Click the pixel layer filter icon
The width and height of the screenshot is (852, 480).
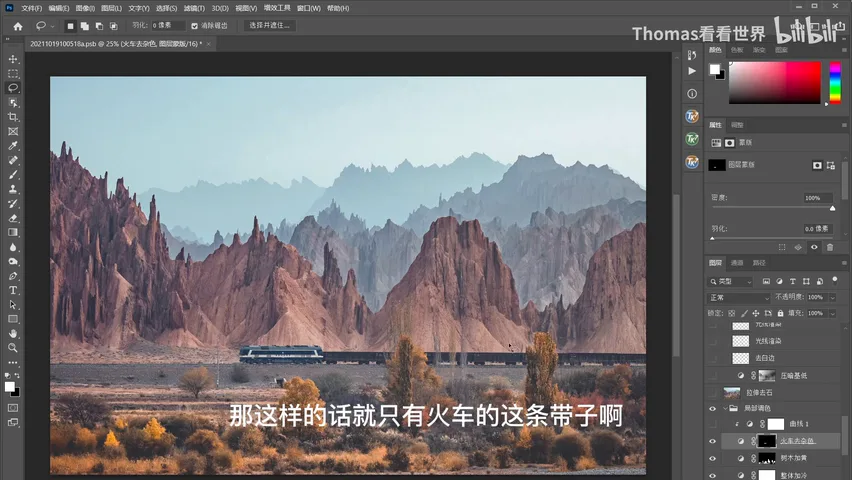point(766,281)
